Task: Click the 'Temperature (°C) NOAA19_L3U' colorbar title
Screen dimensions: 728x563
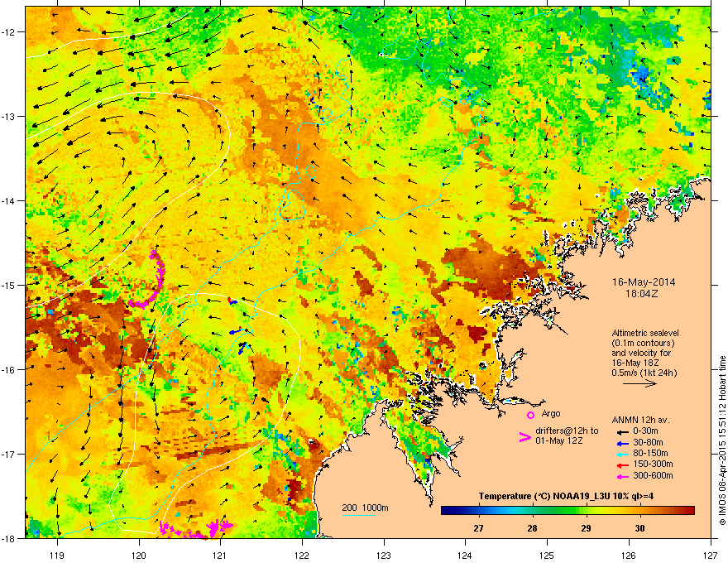Action: pos(546,496)
